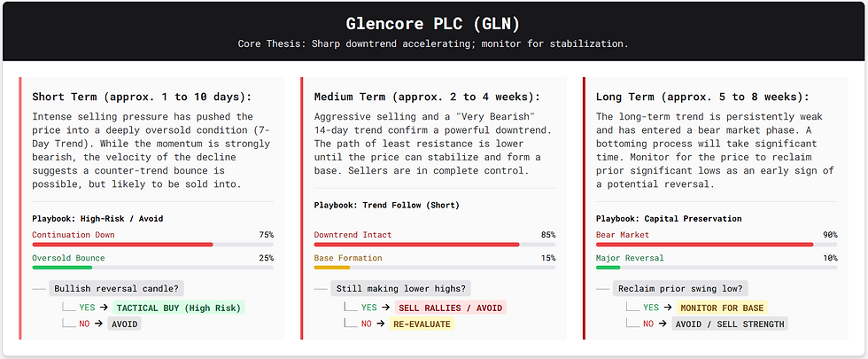Click the 'Bullish reversal candle?' question box
Screen dimensions: 868x359
[116, 289]
